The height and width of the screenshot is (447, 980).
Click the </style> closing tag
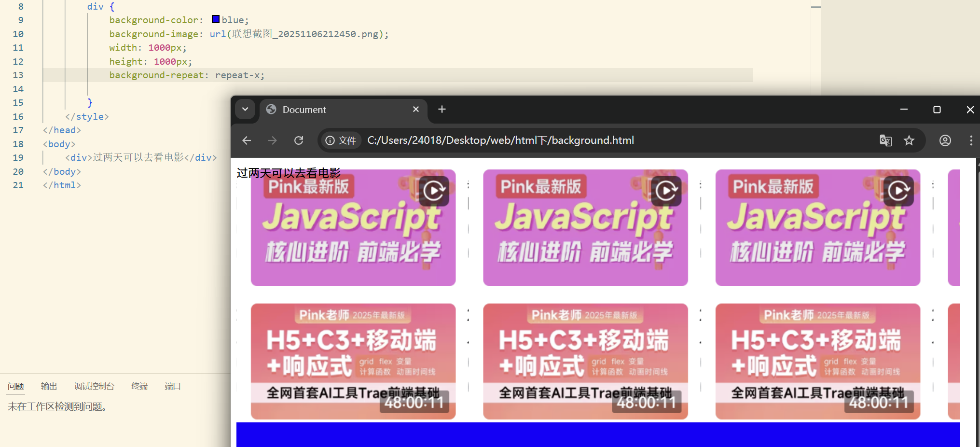pos(87,117)
